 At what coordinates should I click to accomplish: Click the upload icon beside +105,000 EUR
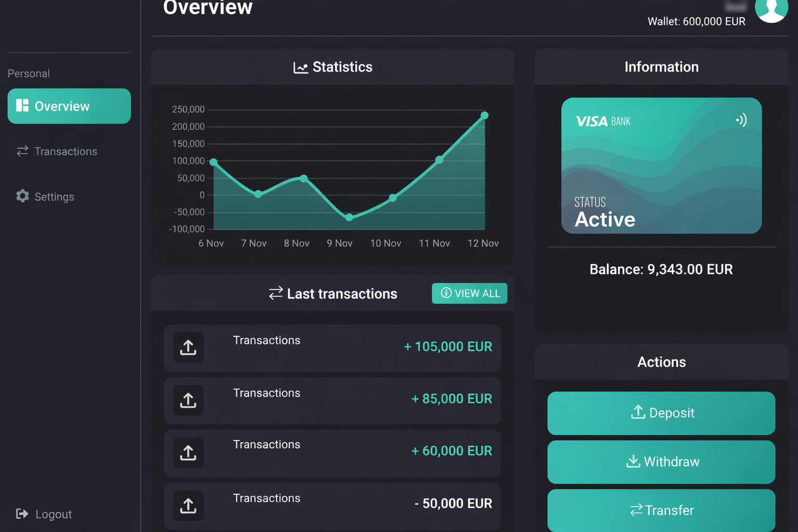click(x=188, y=347)
